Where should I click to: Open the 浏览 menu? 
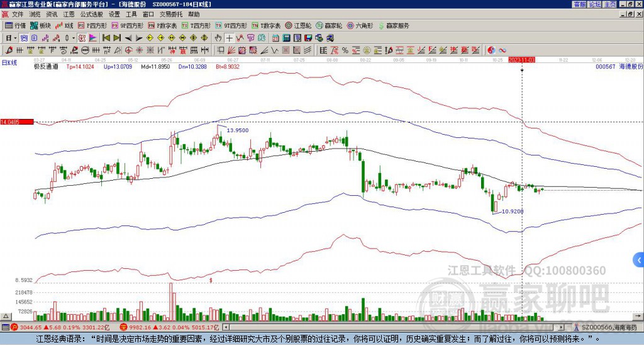click(35, 14)
